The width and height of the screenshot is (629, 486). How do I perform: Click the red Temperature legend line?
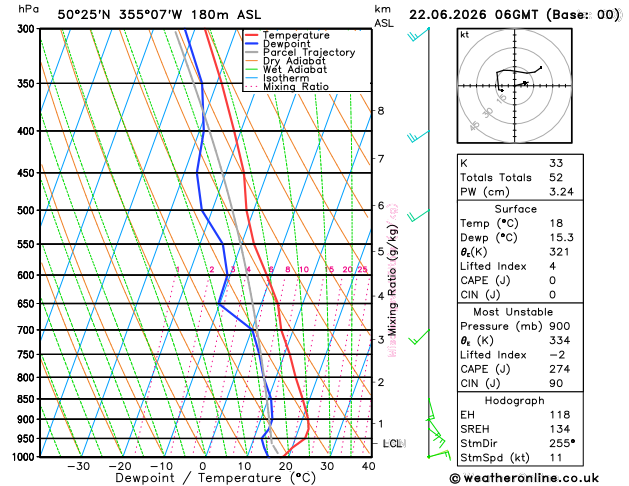click(x=251, y=35)
